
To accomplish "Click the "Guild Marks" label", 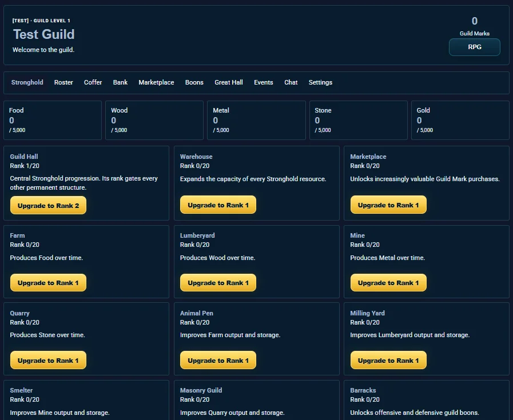I will pos(474,33).
